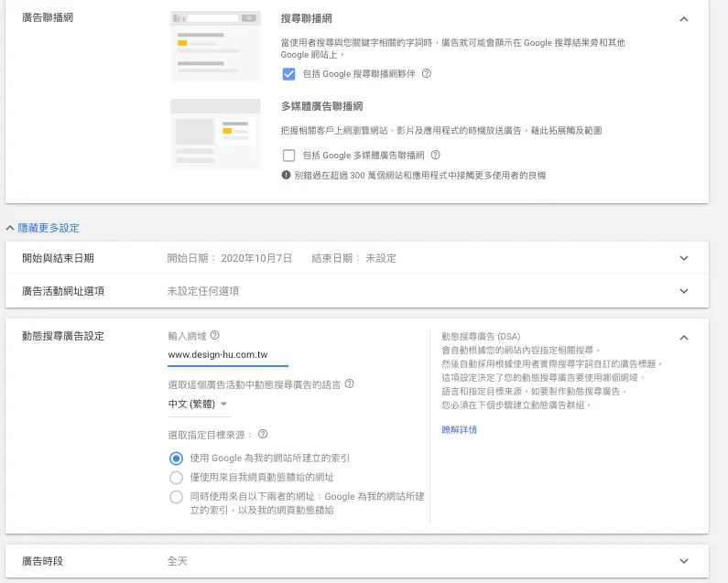Click the 結束日期 value 未設定
The height and width of the screenshot is (583, 728).
pyautogui.click(x=381, y=258)
